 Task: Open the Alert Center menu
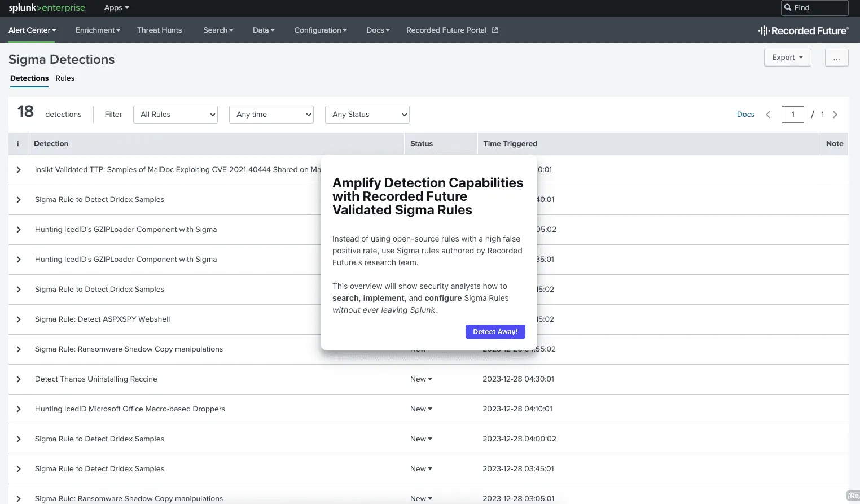click(32, 30)
